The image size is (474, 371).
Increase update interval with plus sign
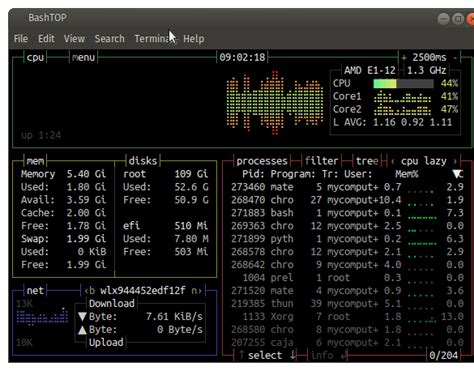[x=404, y=58]
